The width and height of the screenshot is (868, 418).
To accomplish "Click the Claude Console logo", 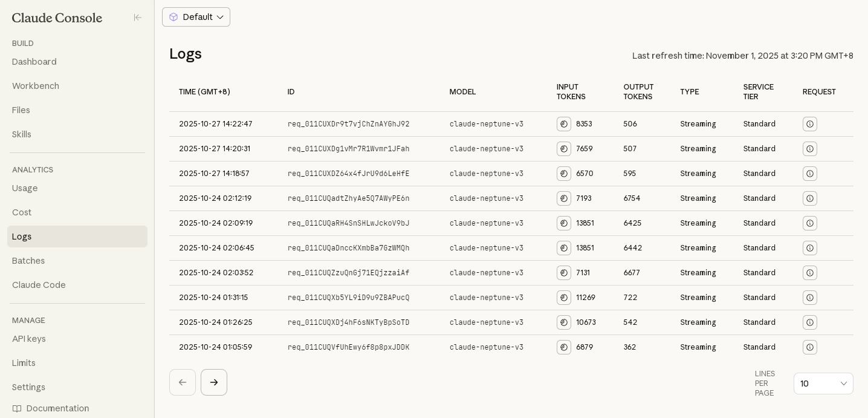I will click(x=57, y=18).
